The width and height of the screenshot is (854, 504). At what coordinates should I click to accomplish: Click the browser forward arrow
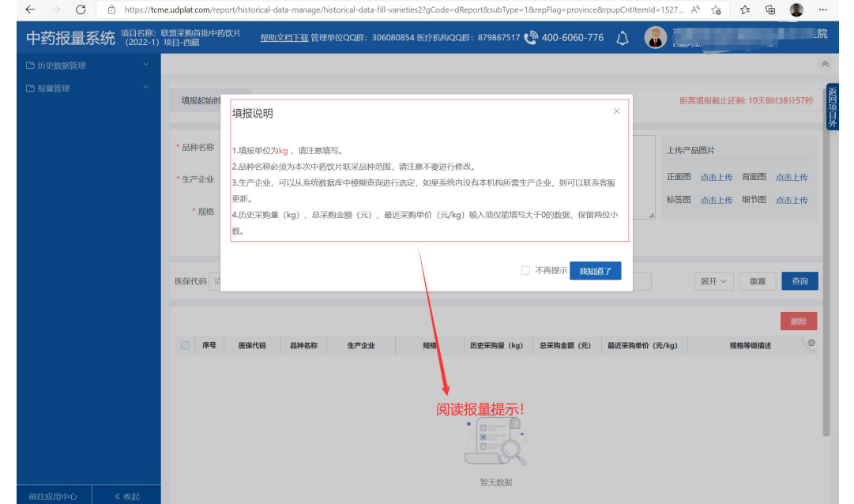point(55,9)
